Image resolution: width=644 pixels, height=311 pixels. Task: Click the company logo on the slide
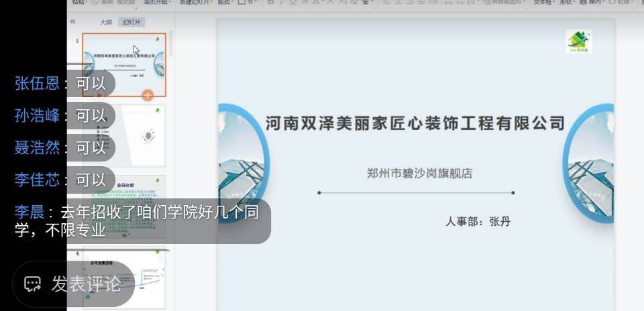[x=578, y=42]
